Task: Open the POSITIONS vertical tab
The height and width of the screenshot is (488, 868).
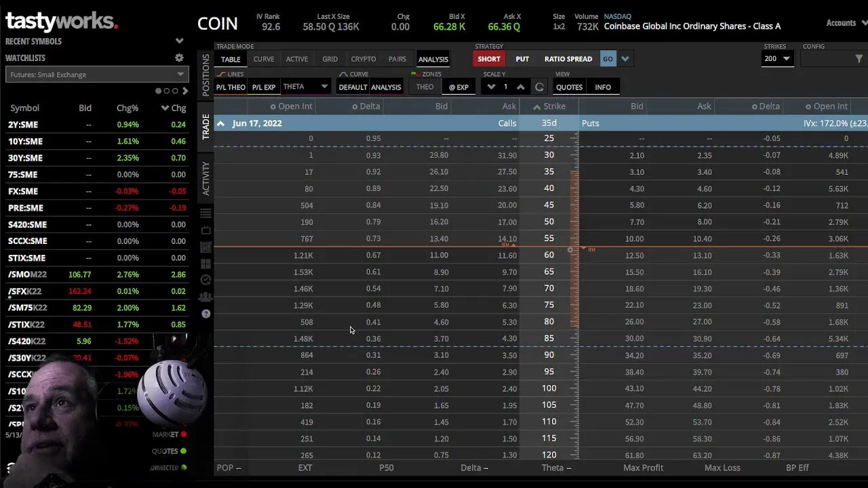Action: [206, 75]
